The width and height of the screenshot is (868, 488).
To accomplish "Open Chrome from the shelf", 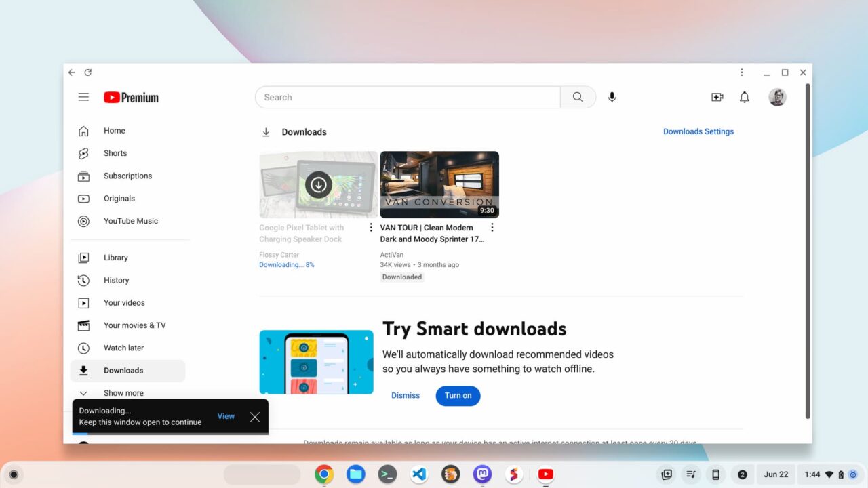I will point(324,474).
